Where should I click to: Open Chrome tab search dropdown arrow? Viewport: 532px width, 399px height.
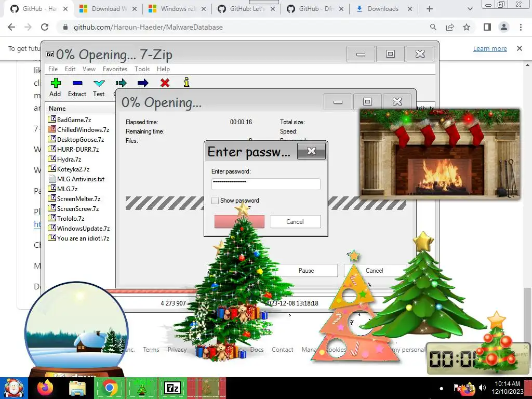(x=470, y=9)
